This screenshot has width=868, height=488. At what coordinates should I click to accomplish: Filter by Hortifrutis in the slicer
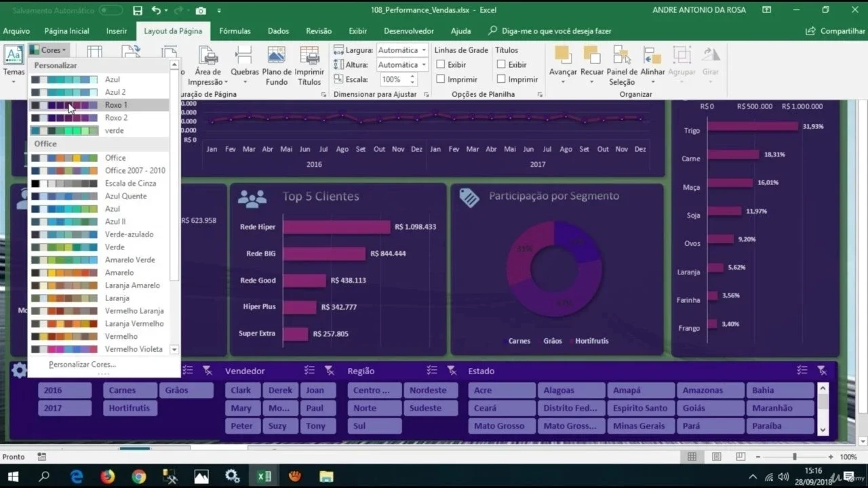(x=130, y=408)
